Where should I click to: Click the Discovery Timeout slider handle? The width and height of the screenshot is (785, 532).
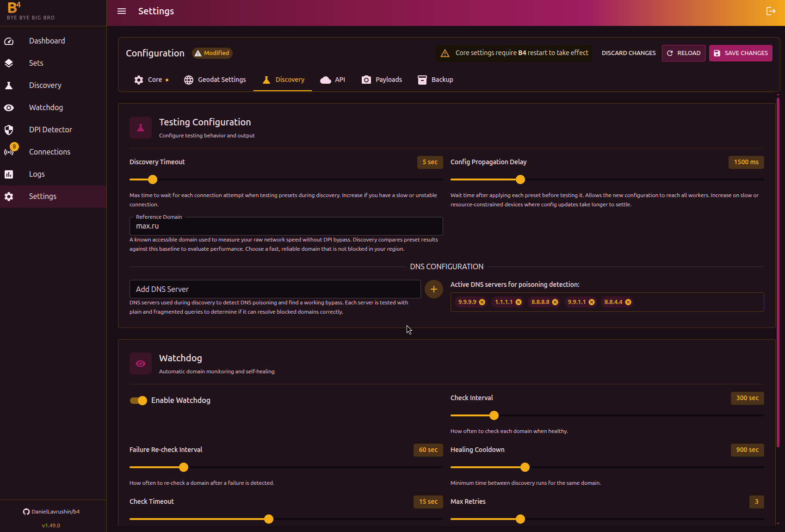(153, 179)
